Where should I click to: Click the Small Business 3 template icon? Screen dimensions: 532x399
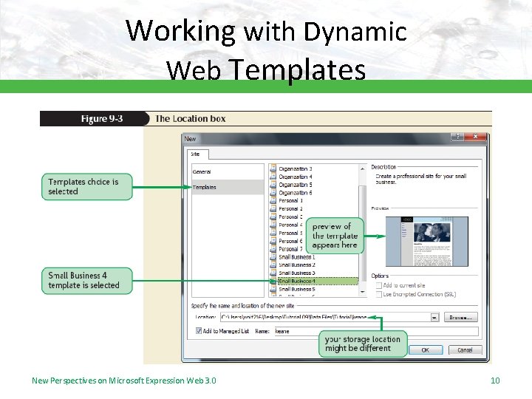click(273, 273)
